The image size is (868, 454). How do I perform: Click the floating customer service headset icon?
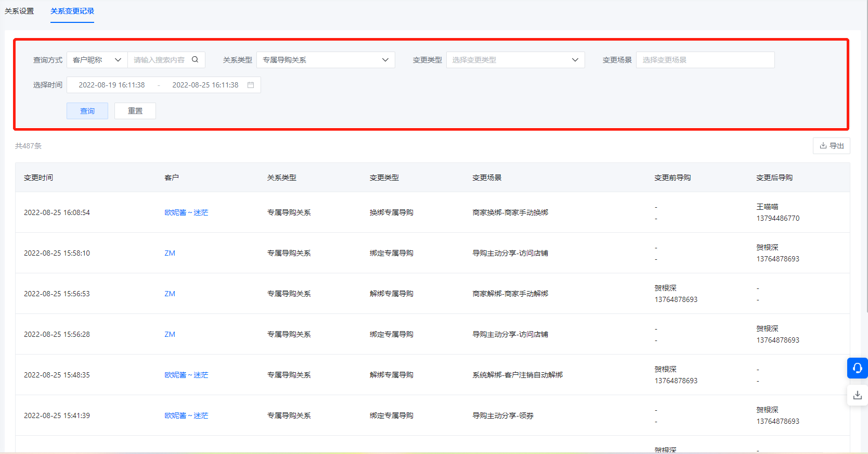click(x=857, y=368)
